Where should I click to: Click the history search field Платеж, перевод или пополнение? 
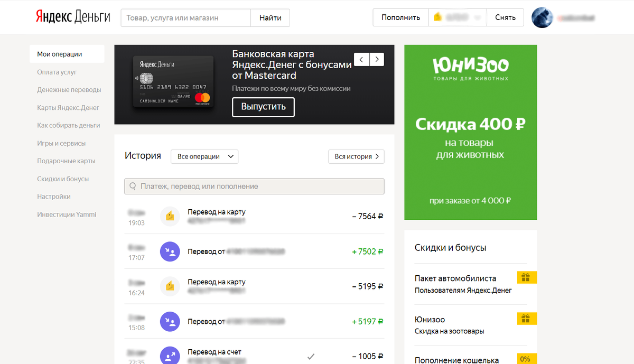click(254, 186)
